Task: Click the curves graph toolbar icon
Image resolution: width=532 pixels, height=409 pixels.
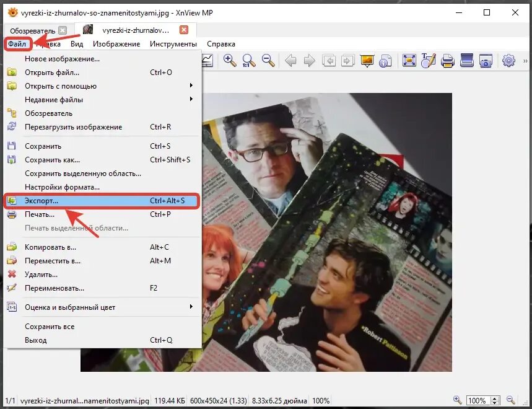Action: (x=207, y=61)
